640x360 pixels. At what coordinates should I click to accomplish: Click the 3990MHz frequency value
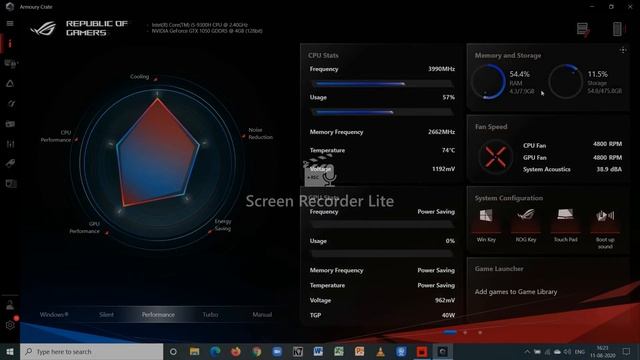coord(441,69)
